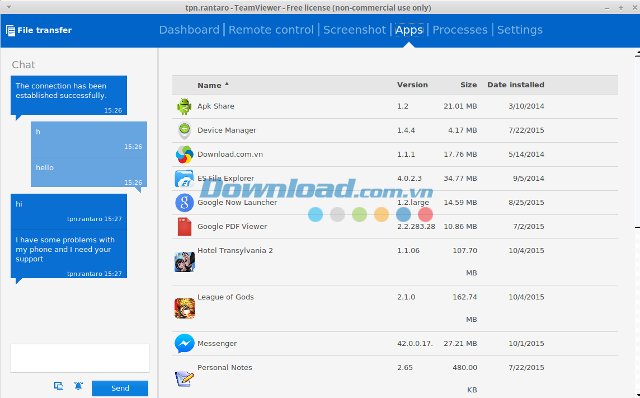Image resolution: width=640 pixels, height=398 pixels.
Task: Go to the Screenshot tab
Action: [354, 30]
